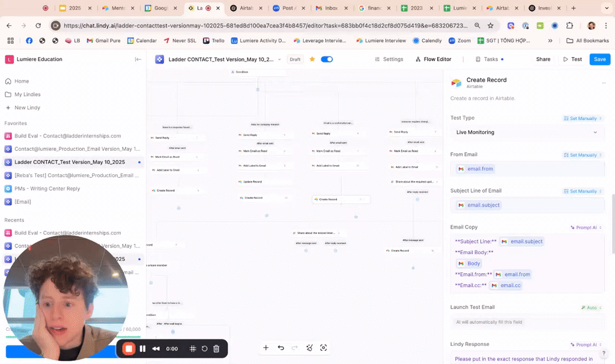Switch to the Settings tab
615x364 pixels.
(389, 59)
